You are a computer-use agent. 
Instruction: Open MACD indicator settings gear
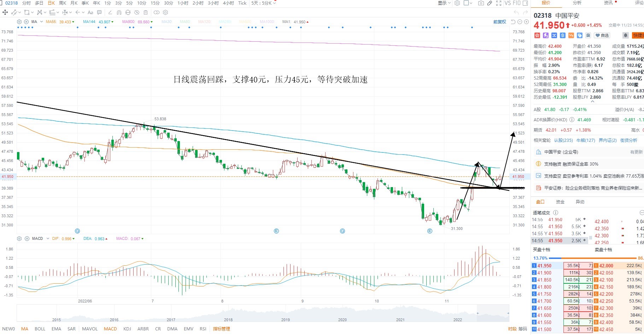19,238
